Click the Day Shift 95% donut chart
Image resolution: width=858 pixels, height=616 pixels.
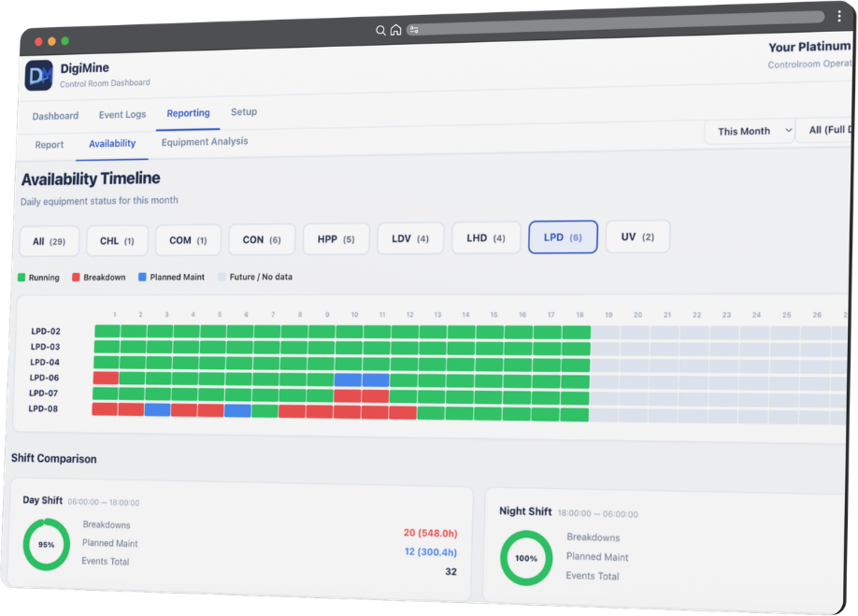(46, 544)
